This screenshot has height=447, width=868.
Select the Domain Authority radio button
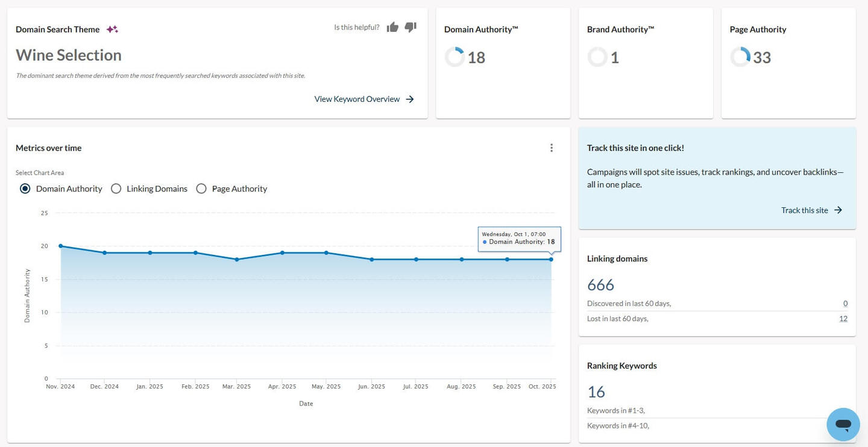pos(25,189)
